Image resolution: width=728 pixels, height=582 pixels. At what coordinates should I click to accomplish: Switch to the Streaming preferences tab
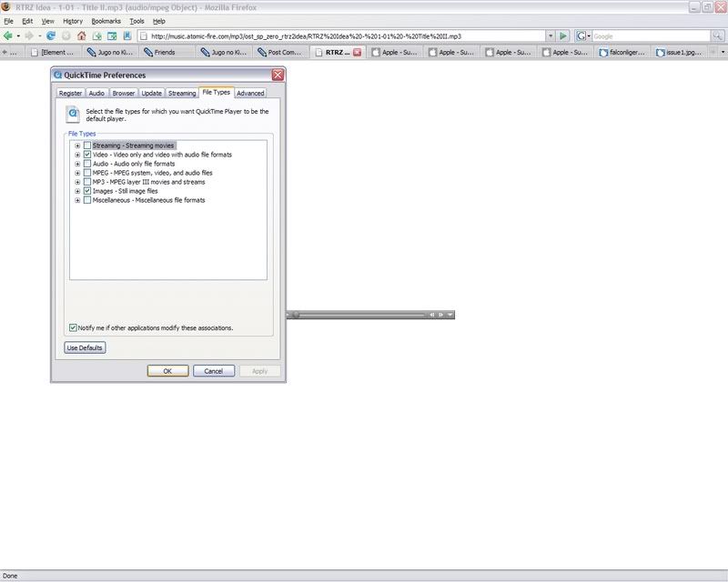[x=182, y=93]
